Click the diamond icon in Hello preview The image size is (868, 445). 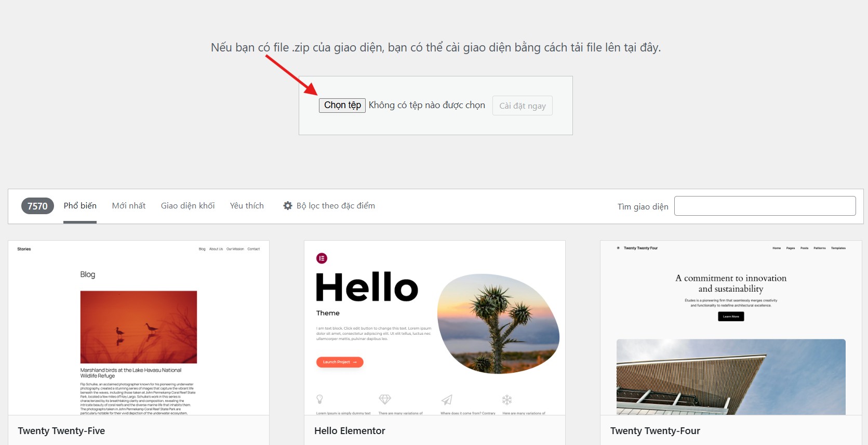pos(385,399)
